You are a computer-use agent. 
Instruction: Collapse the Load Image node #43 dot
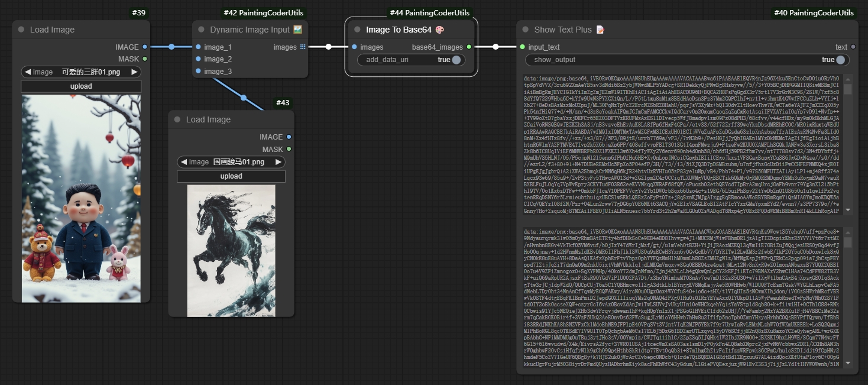pos(177,119)
